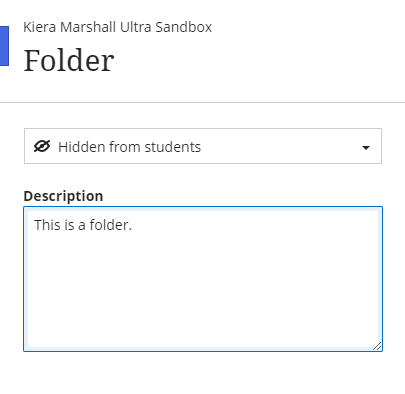Image resolution: width=405 pixels, height=394 pixels.
Task: Click the divider line below Folder heading
Action: [202, 103]
